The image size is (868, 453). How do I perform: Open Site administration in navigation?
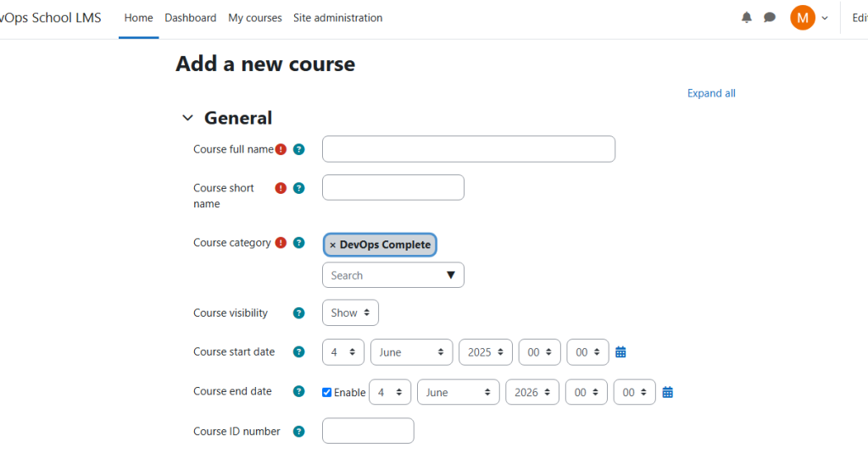(337, 18)
